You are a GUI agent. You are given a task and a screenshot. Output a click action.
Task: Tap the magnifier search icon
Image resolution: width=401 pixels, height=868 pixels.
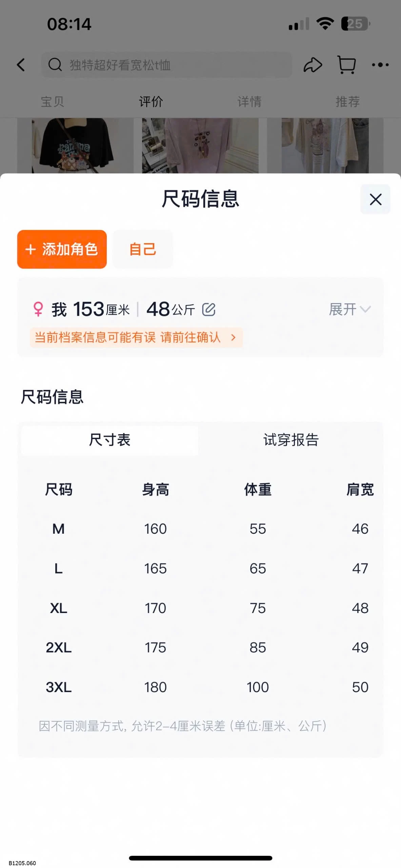coord(55,64)
